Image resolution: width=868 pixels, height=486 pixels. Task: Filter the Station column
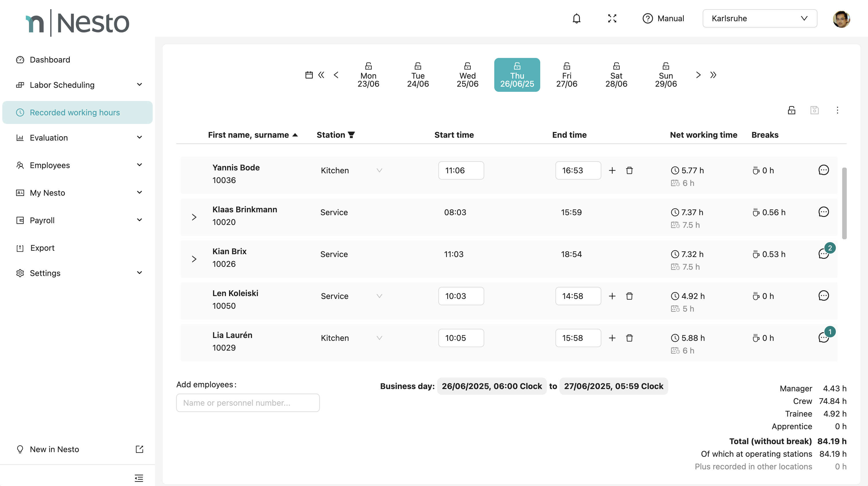[351, 135]
